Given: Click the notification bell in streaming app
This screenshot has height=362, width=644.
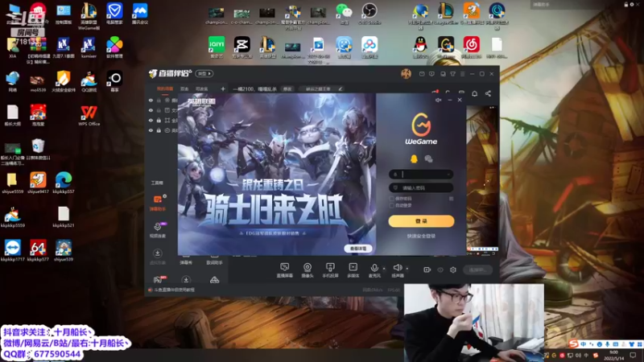Looking at the screenshot, I should click(474, 93).
